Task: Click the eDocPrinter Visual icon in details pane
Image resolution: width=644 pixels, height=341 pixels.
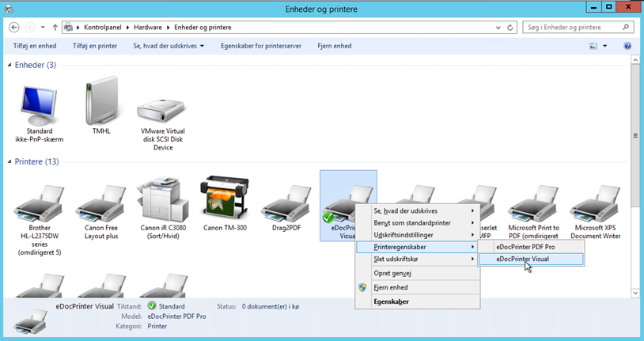Action: (30, 321)
